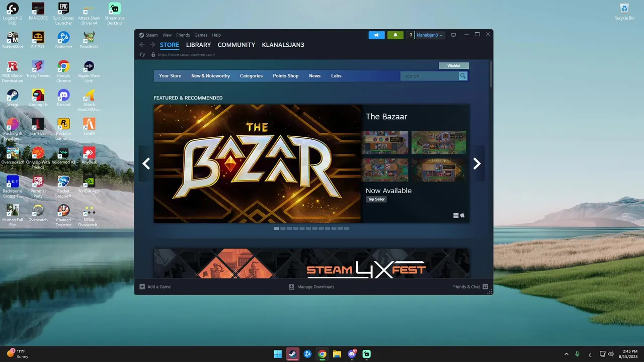Viewport: 644px width, 362px height.
Task: Click Manage Downloads
Action: pyautogui.click(x=311, y=287)
